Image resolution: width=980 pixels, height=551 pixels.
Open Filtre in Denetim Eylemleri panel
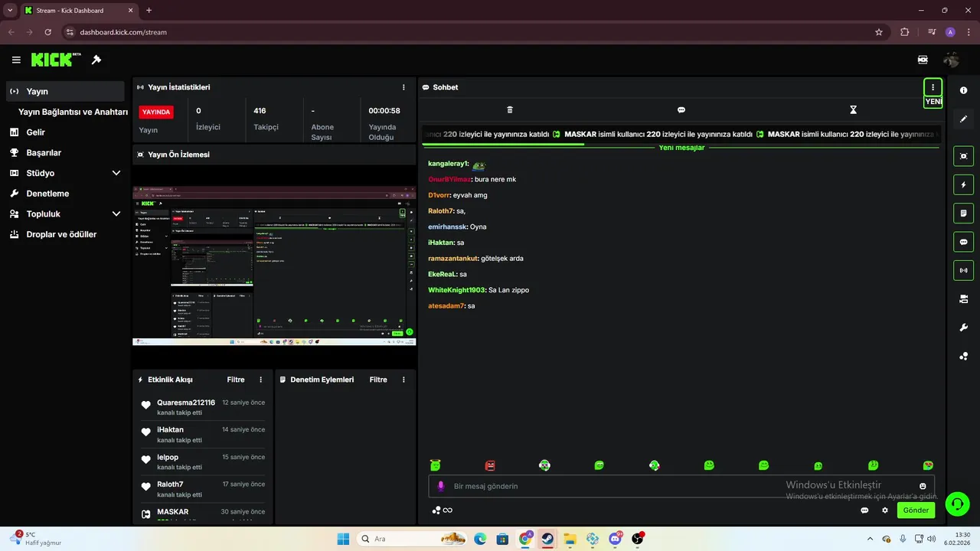378,380
